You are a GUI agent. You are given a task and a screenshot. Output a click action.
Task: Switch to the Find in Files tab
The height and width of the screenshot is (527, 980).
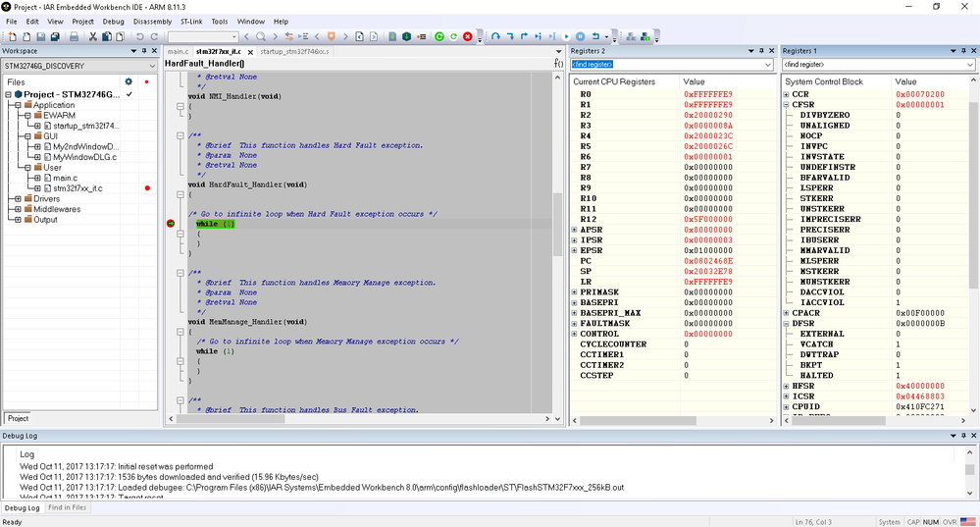point(68,507)
